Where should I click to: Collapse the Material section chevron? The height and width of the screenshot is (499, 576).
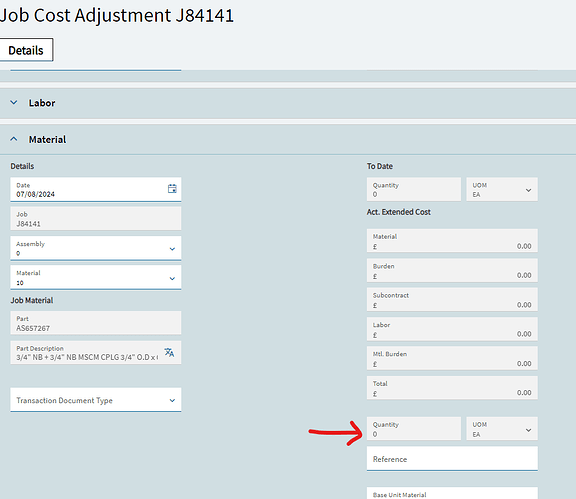click(14, 139)
